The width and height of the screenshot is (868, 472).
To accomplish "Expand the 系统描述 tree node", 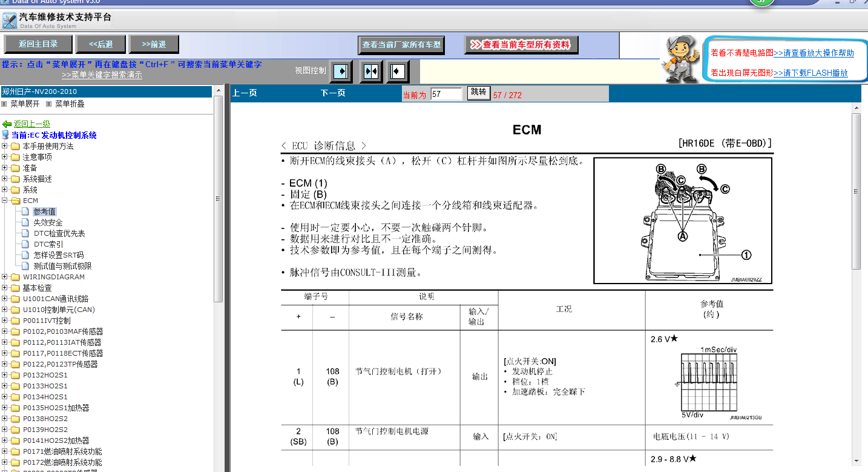I will coord(5,179).
